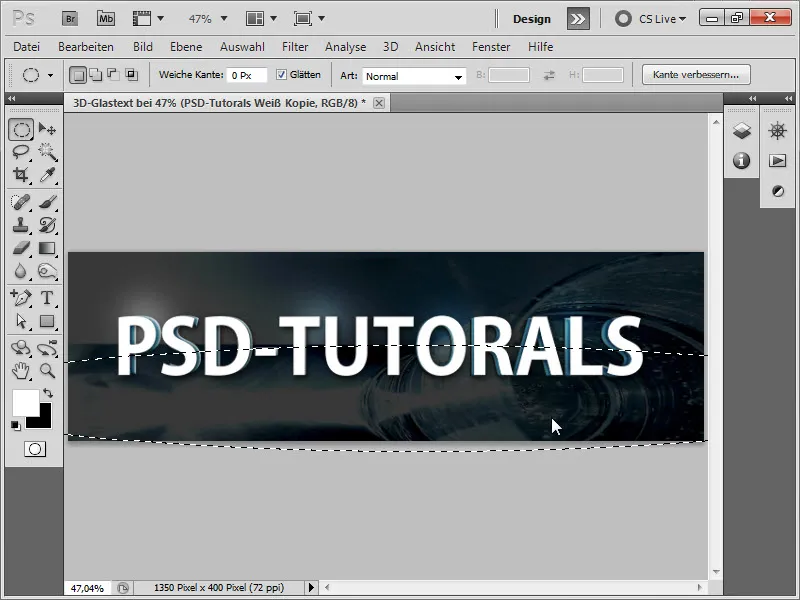Open the Layers panel icon
This screenshot has height=600, width=800.
[x=741, y=131]
